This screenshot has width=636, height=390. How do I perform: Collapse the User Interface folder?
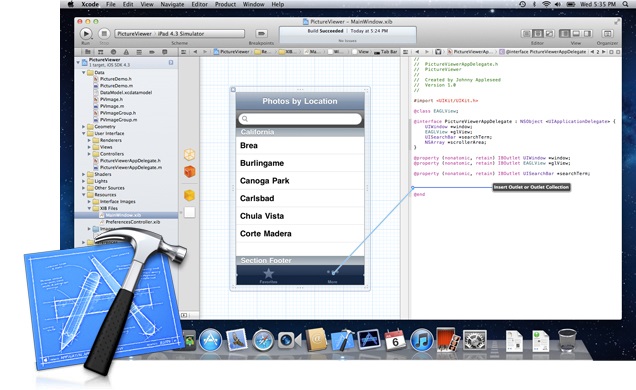84,133
